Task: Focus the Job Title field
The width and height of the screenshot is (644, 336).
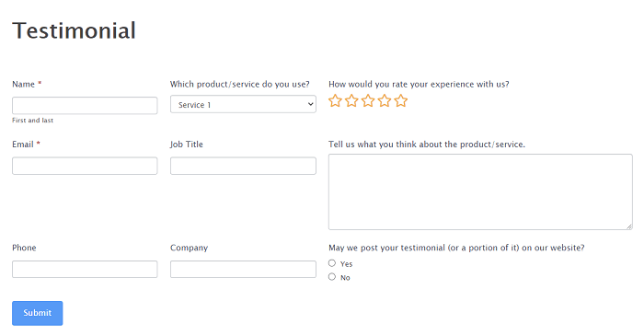Action: coord(243,166)
